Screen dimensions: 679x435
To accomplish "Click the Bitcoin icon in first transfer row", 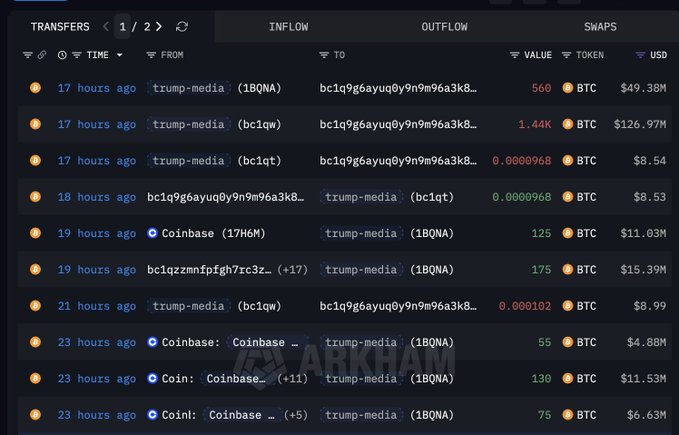I will point(35,88).
